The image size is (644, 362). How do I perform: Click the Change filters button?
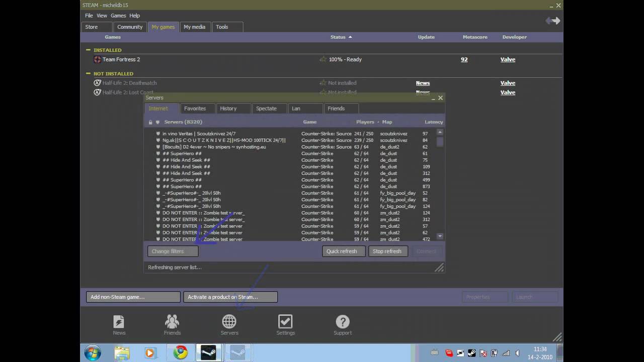click(x=173, y=251)
